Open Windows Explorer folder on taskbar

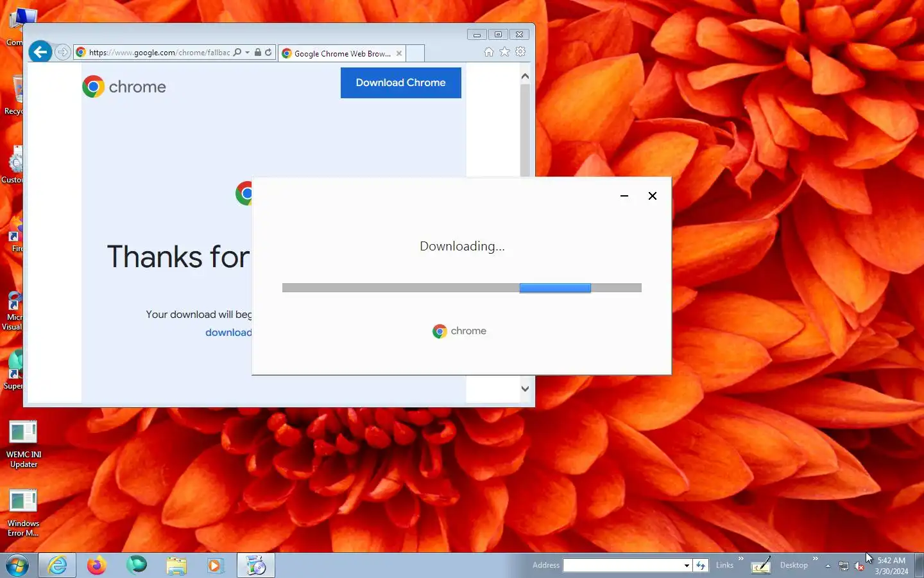click(176, 565)
